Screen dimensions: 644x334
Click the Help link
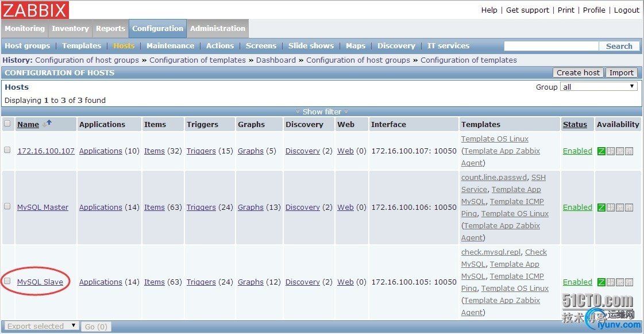click(489, 10)
